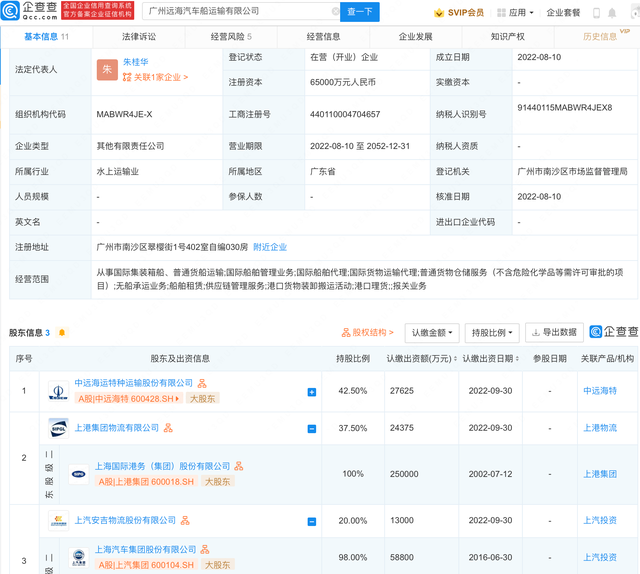Click registration number 440110004704657
The width and height of the screenshot is (640, 574).
pyautogui.click(x=345, y=115)
